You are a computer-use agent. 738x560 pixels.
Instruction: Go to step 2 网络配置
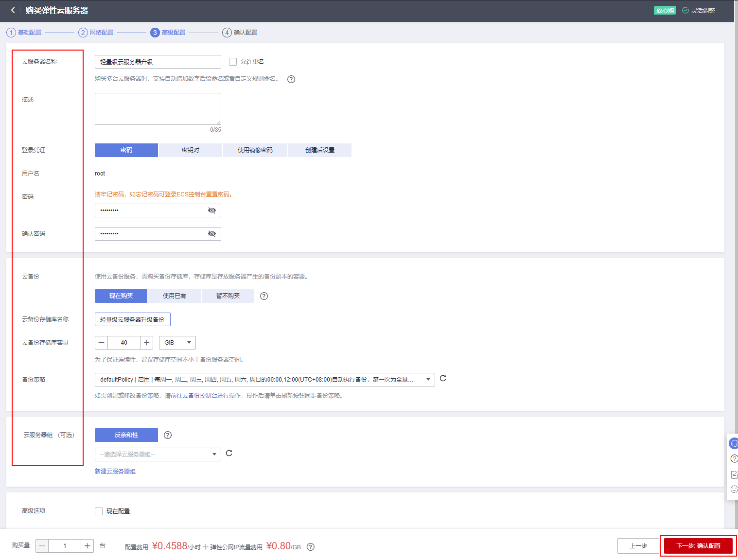pyautogui.click(x=96, y=33)
